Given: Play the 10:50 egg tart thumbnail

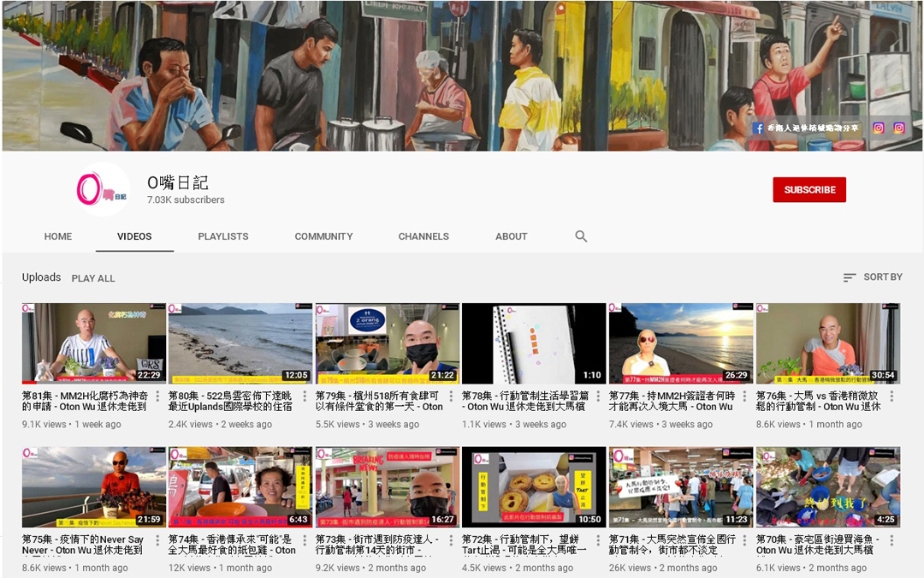Looking at the screenshot, I should pyautogui.click(x=534, y=487).
